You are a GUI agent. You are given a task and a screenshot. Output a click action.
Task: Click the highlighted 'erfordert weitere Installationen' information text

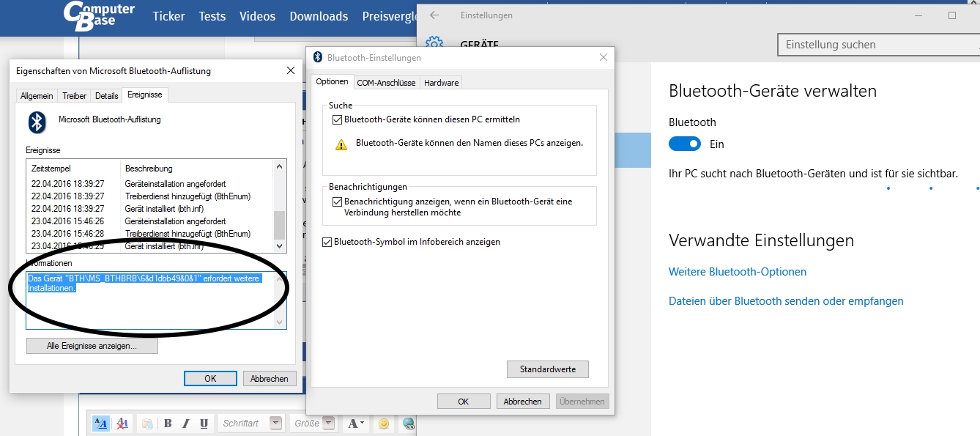click(x=144, y=283)
